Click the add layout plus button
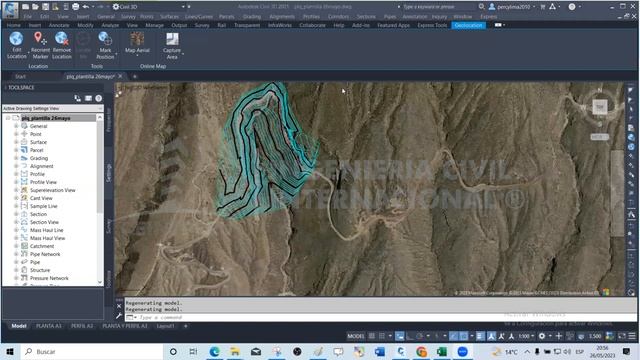This screenshot has height=360, width=640. 185,326
